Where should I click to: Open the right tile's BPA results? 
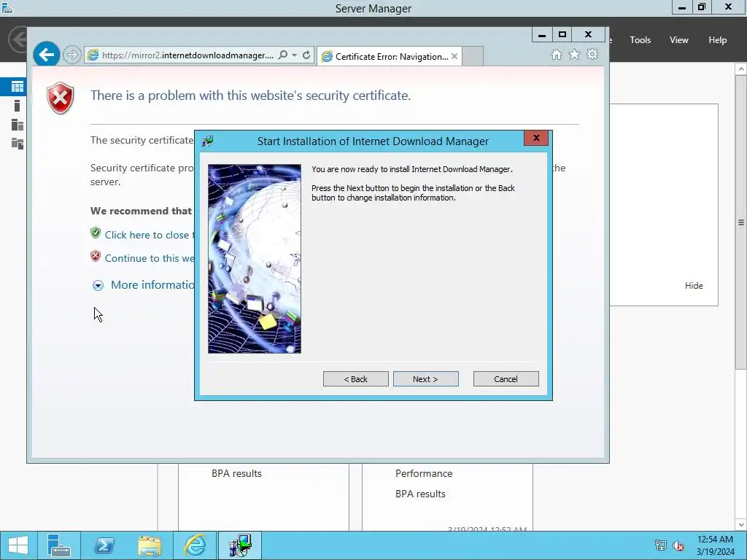point(420,494)
